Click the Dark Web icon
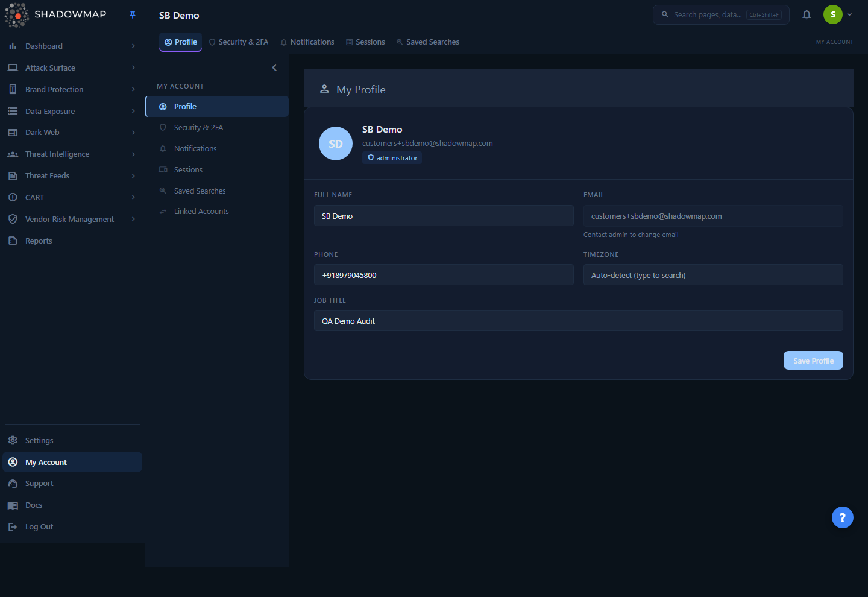The width and height of the screenshot is (868, 597). [x=13, y=133]
